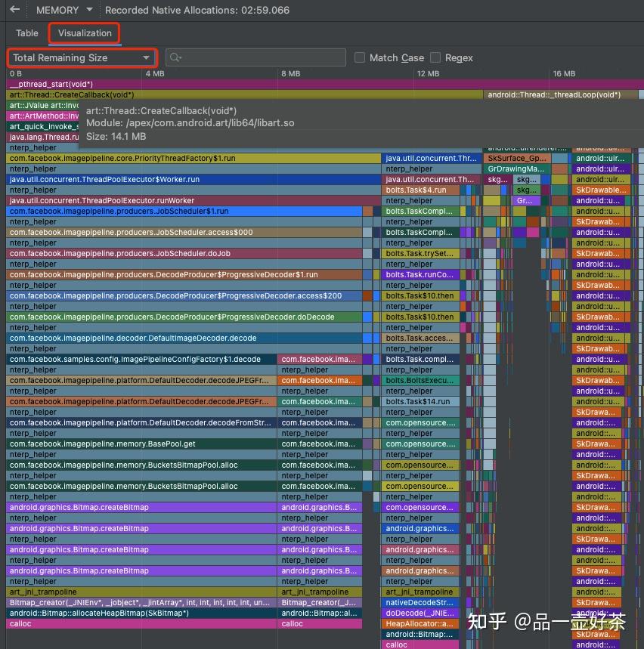
Task: Click java.util.concurrent.ThreadPoolExecutor$Worker.run frame
Action: tap(193, 179)
